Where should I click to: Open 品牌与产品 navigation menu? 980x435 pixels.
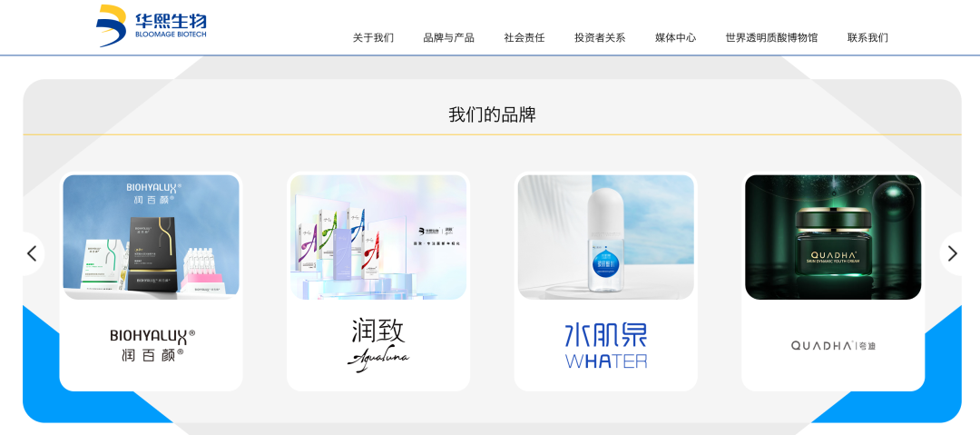tap(449, 37)
